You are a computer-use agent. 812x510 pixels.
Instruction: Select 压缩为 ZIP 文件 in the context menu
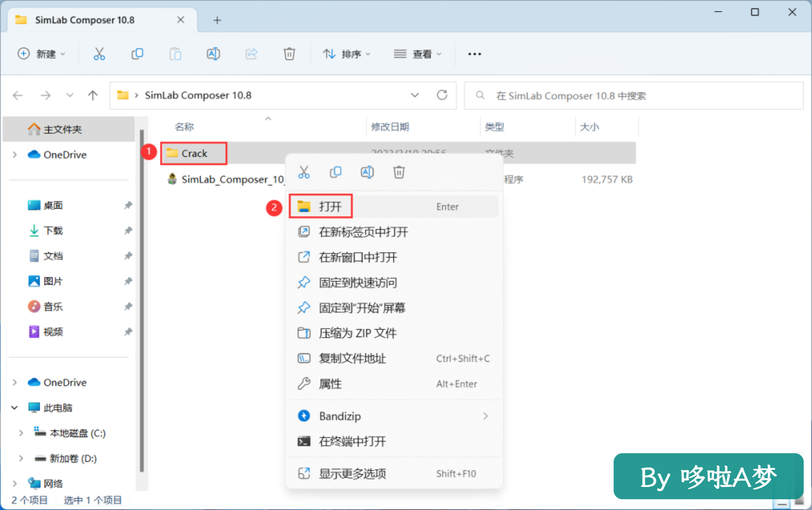tap(394, 333)
